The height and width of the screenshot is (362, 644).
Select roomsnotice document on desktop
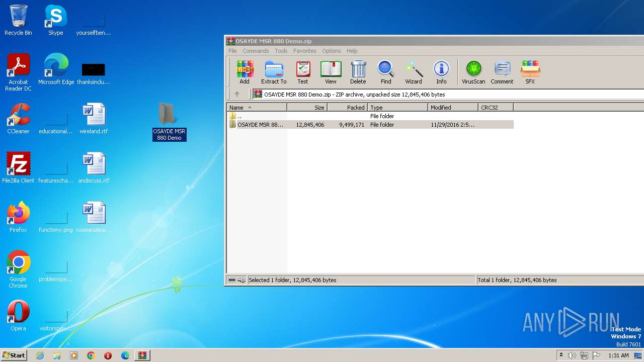coord(94,217)
